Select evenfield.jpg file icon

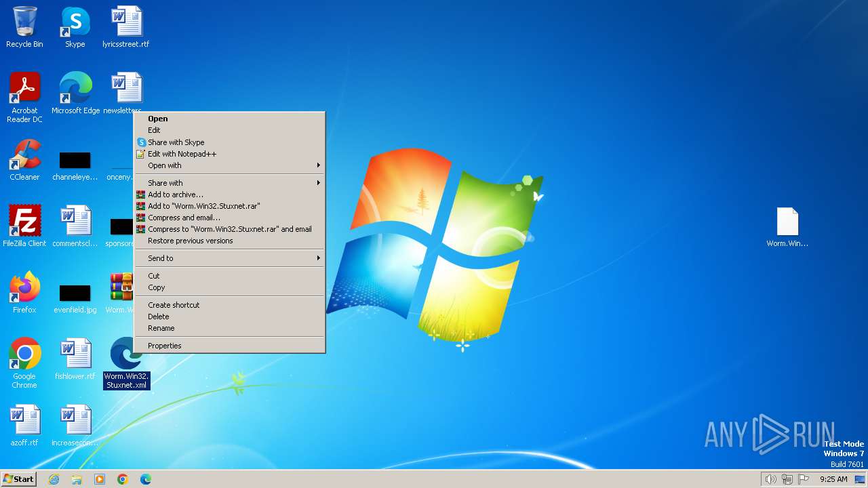[75, 297]
